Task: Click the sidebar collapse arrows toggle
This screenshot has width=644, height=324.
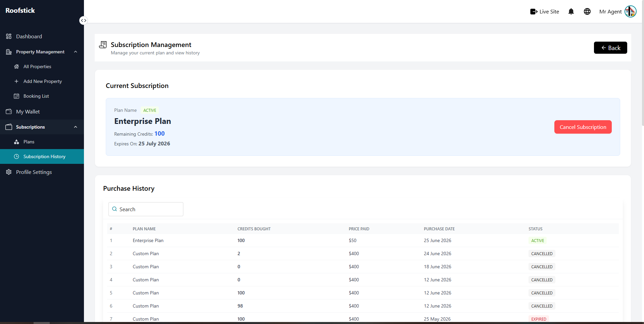Action: tap(83, 20)
